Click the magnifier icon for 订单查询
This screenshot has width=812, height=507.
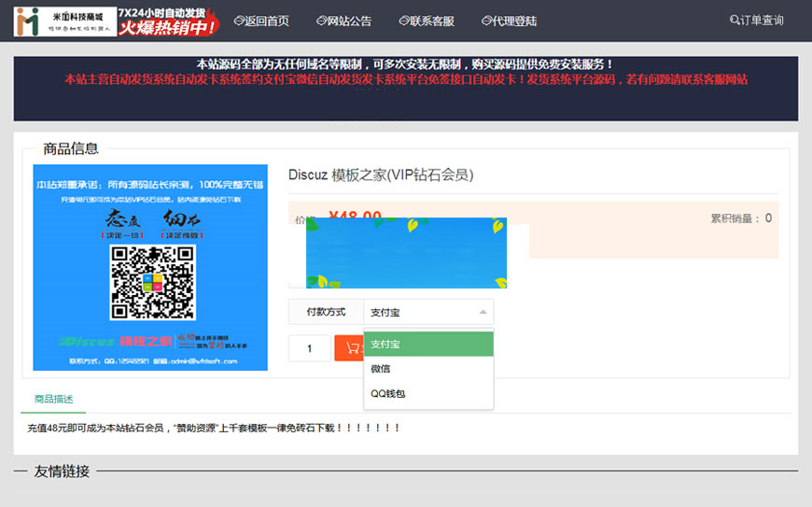[x=735, y=21]
